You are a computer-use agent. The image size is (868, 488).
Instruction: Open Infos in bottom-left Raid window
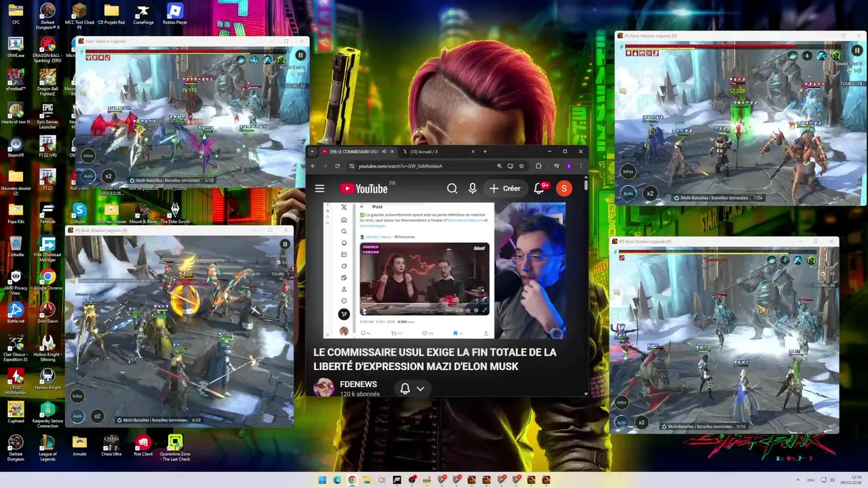[x=77, y=396]
